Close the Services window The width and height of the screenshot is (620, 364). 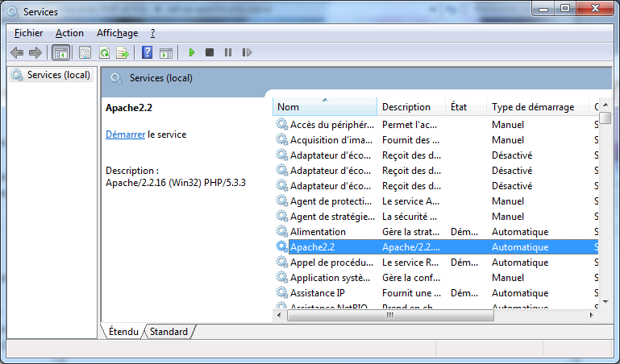(x=595, y=8)
